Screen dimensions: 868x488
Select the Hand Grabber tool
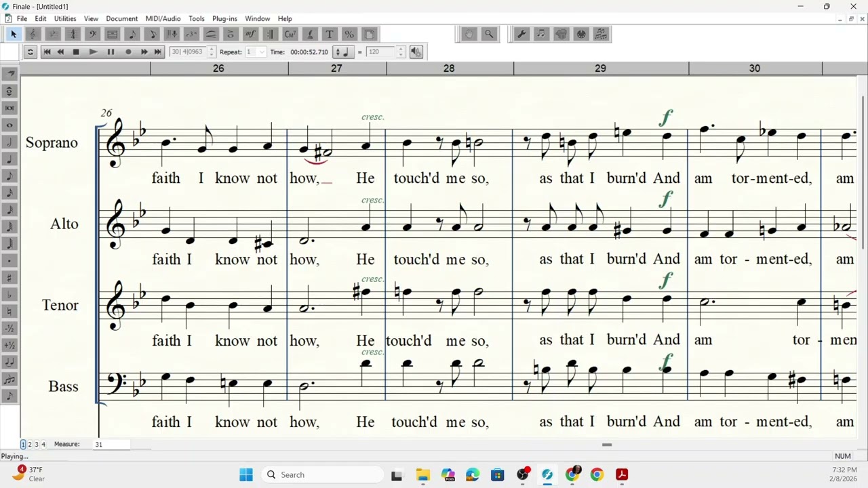[469, 34]
